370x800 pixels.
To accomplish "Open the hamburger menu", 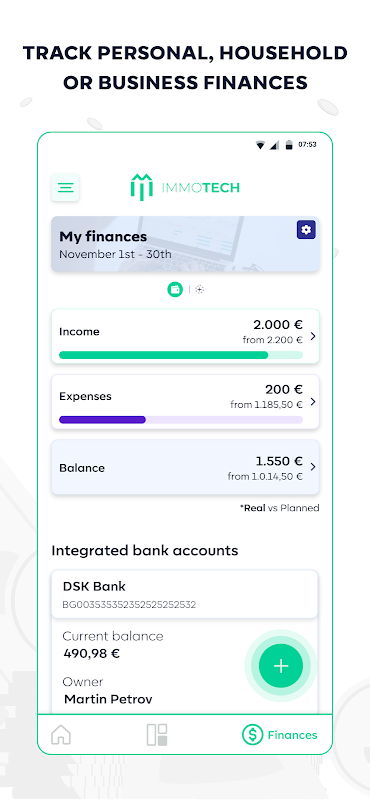I will click(65, 187).
